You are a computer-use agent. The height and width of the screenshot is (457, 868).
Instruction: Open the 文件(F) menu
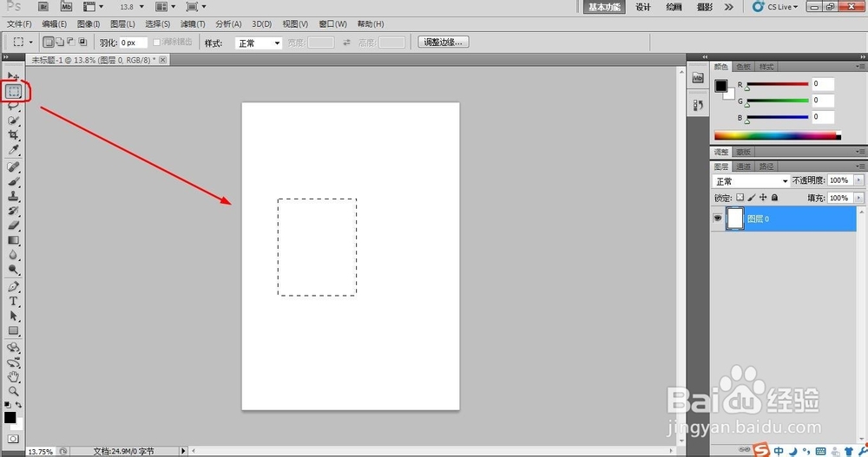tap(19, 24)
